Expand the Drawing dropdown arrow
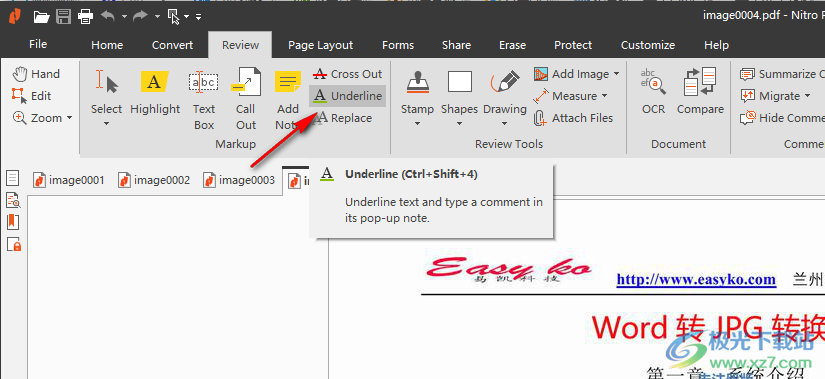Screen dimensions: 825x379 (x=505, y=124)
